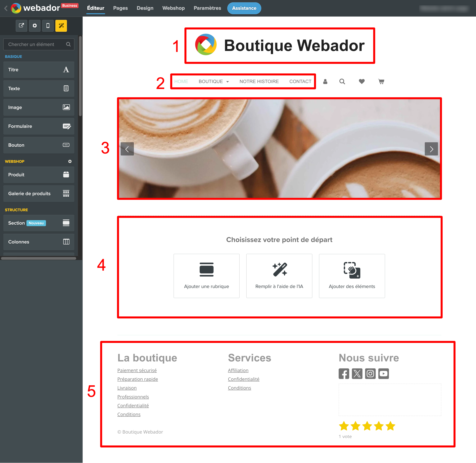Image resolution: width=476 pixels, height=463 pixels.
Task: Click HOME in the site menu
Action: click(181, 81)
